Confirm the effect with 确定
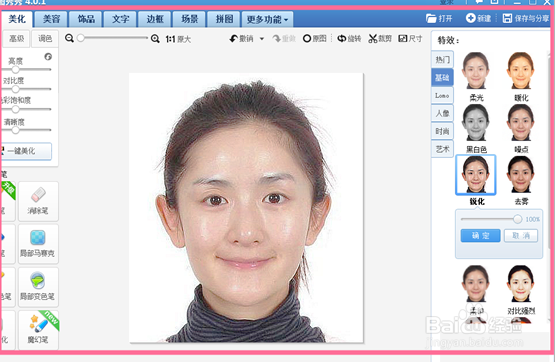The width and height of the screenshot is (555, 362). click(x=480, y=236)
